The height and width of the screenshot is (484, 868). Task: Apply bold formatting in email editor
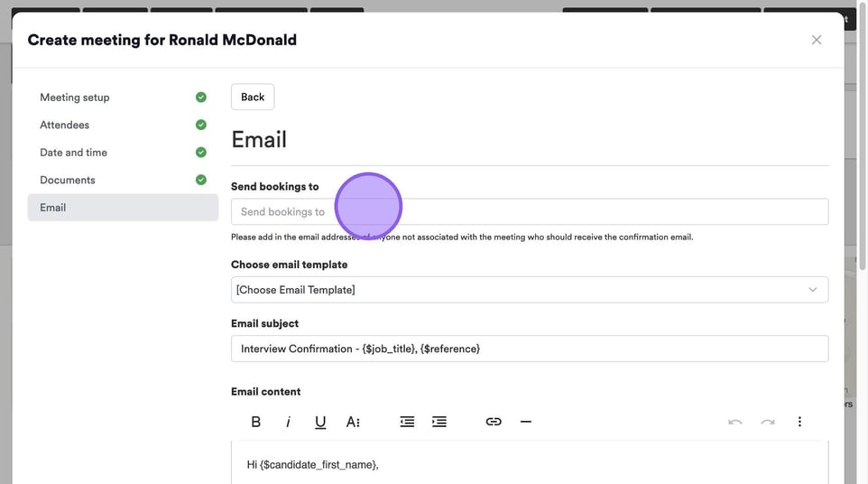point(256,422)
